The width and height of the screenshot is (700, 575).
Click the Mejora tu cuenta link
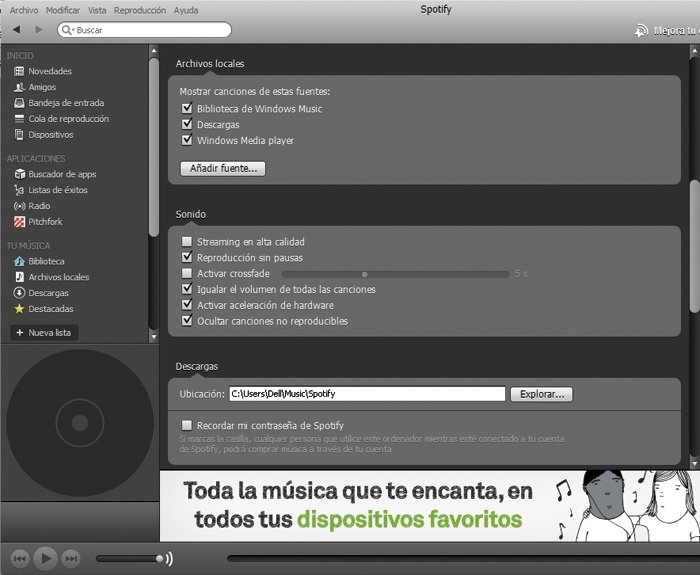[x=676, y=31]
